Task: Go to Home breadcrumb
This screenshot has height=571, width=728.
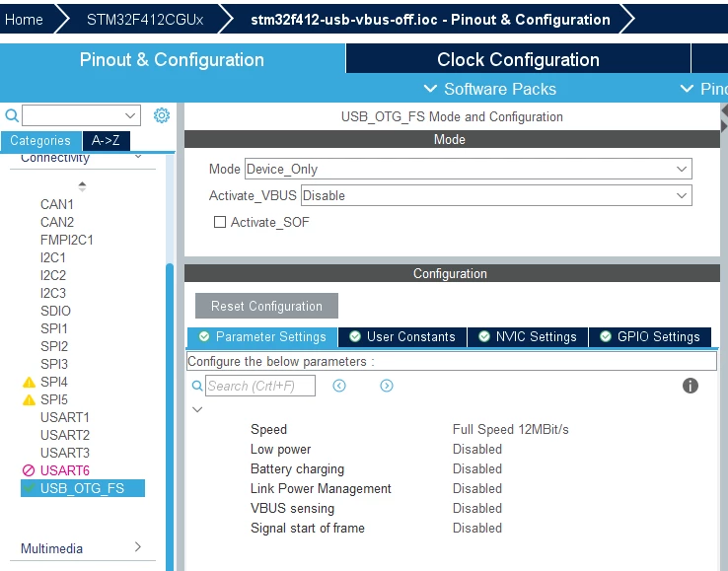Action: pos(24,20)
